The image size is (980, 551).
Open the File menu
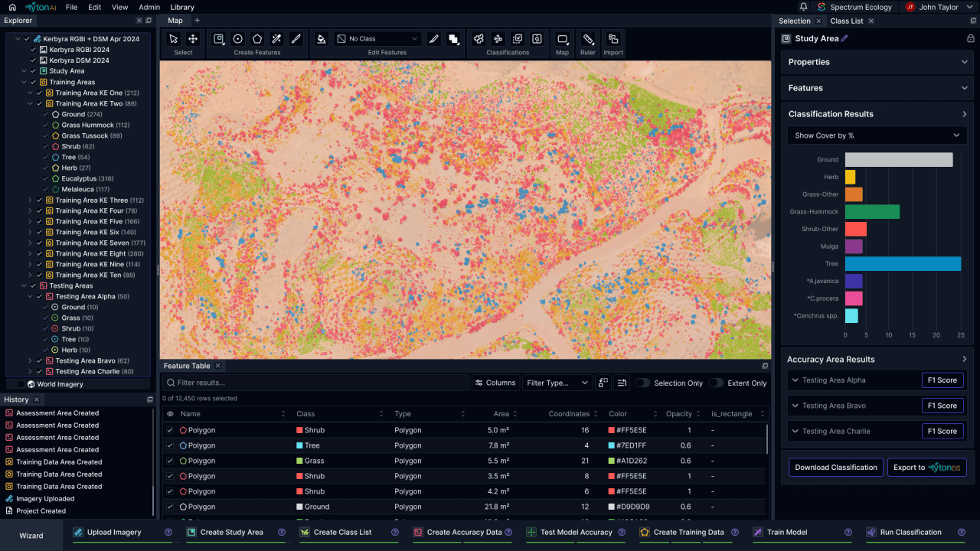pyautogui.click(x=71, y=7)
